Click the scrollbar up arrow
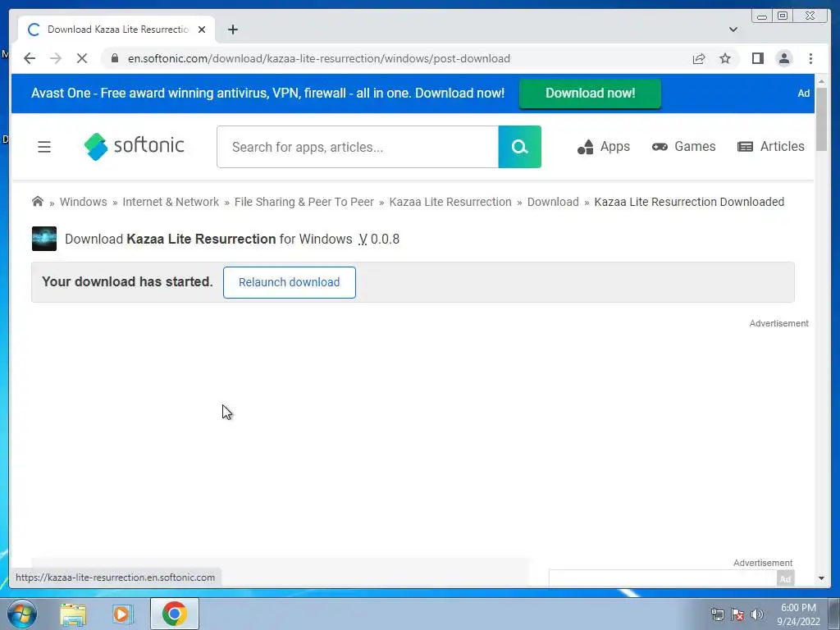The width and height of the screenshot is (840, 630). pos(821,81)
